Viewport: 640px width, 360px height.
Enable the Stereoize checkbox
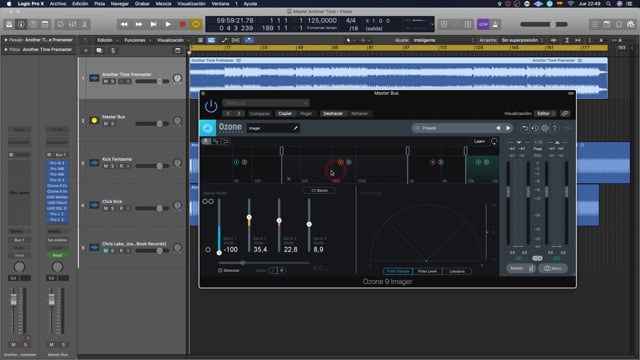(220, 270)
